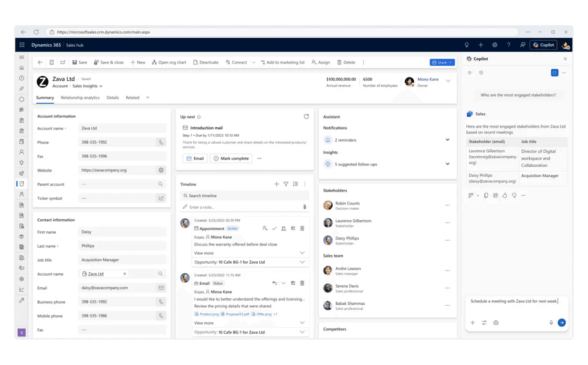
Task: Expand Opportunity row under the Appointment entry
Action: tap(302, 262)
